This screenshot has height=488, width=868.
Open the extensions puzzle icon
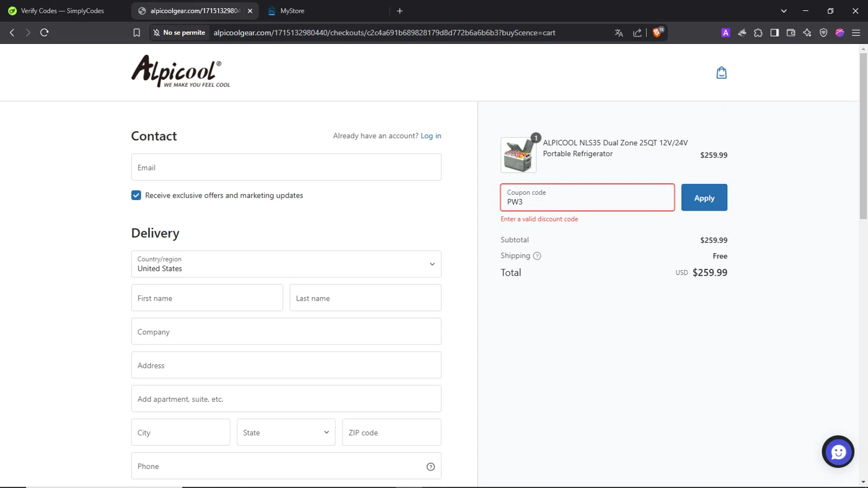[x=758, y=33]
